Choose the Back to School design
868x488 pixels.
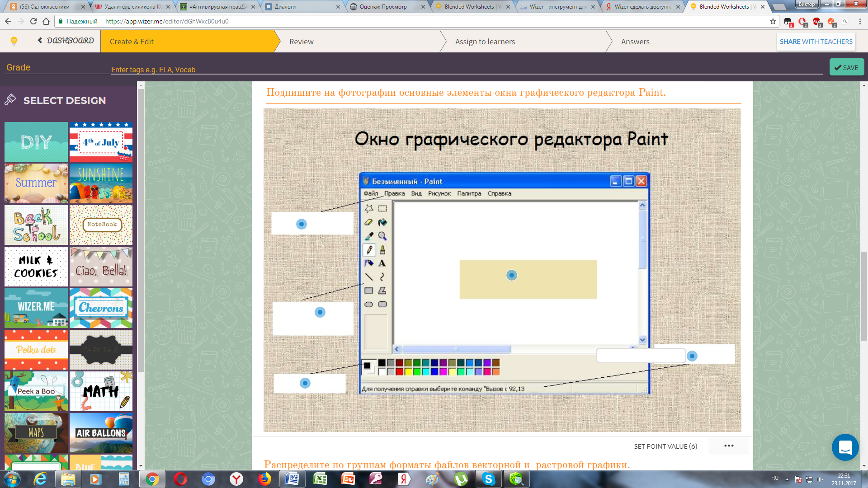[x=36, y=225]
